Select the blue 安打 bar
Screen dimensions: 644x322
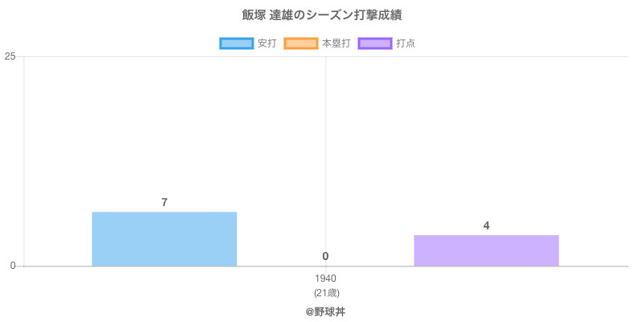pos(164,239)
